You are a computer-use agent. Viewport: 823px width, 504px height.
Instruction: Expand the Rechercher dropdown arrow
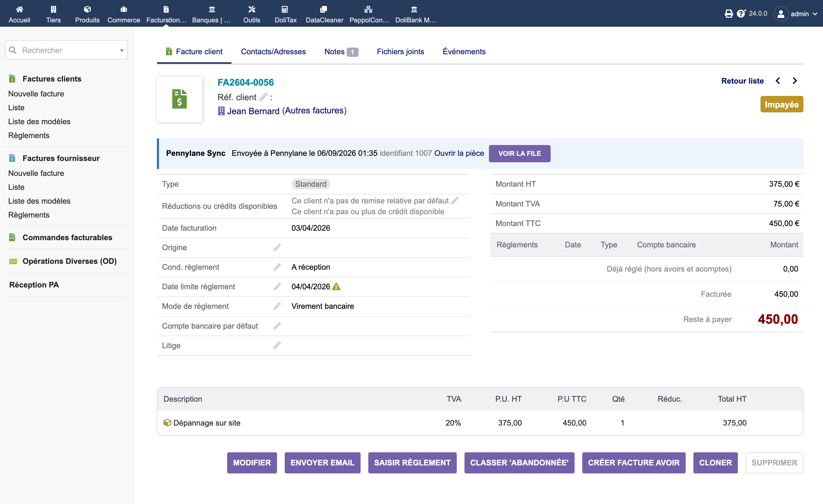[122, 50]
